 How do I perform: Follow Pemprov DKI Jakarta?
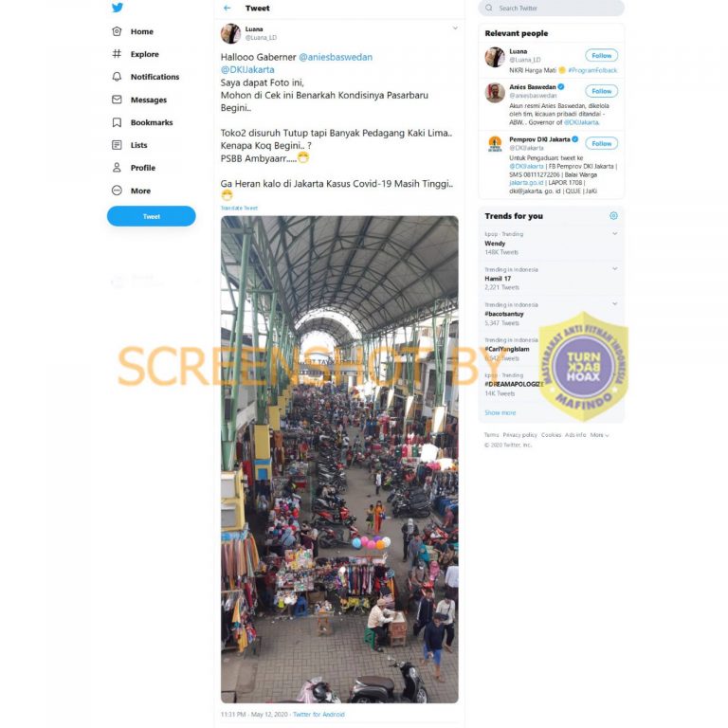[x=601, y=143]
